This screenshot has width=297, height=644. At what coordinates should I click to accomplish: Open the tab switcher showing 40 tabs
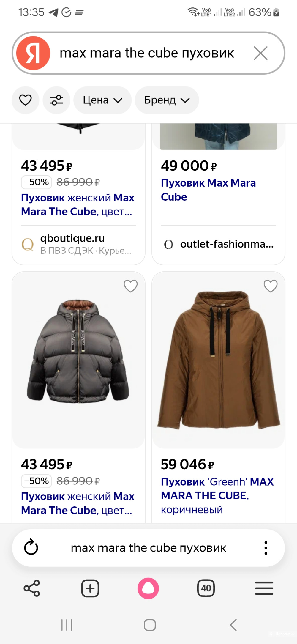pos(206,588)
